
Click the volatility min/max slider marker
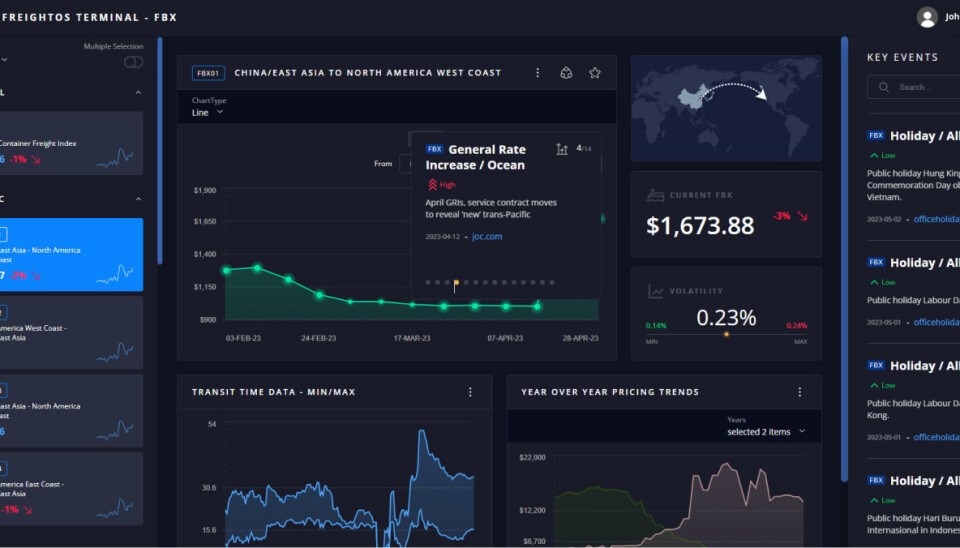[x=726, y=334]
